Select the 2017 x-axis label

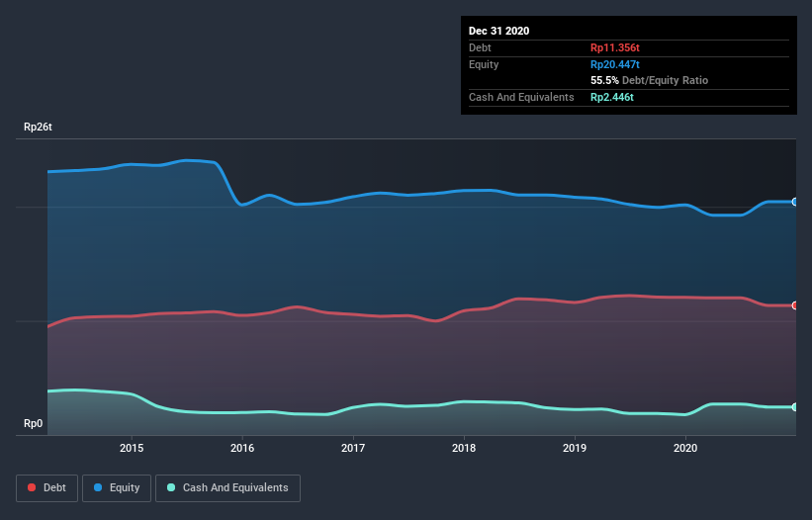click(x=353, y=448)
